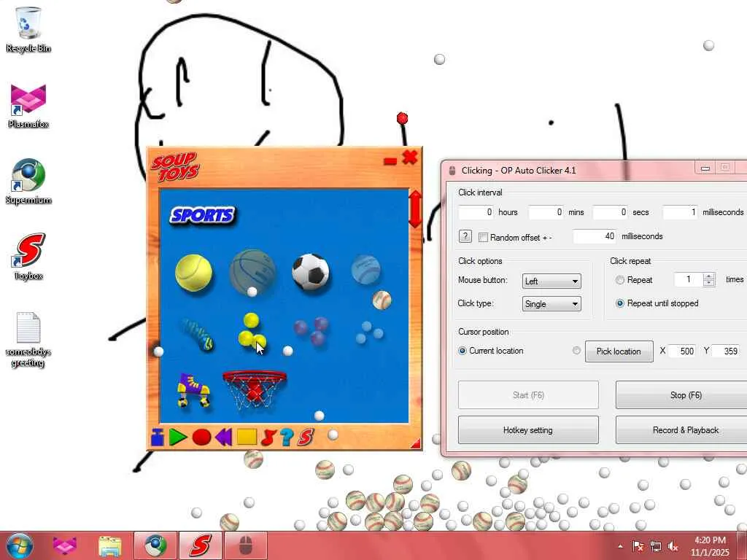
Task: Click the purple rewind arrows in Soup Toys
Action: (223, 437)
